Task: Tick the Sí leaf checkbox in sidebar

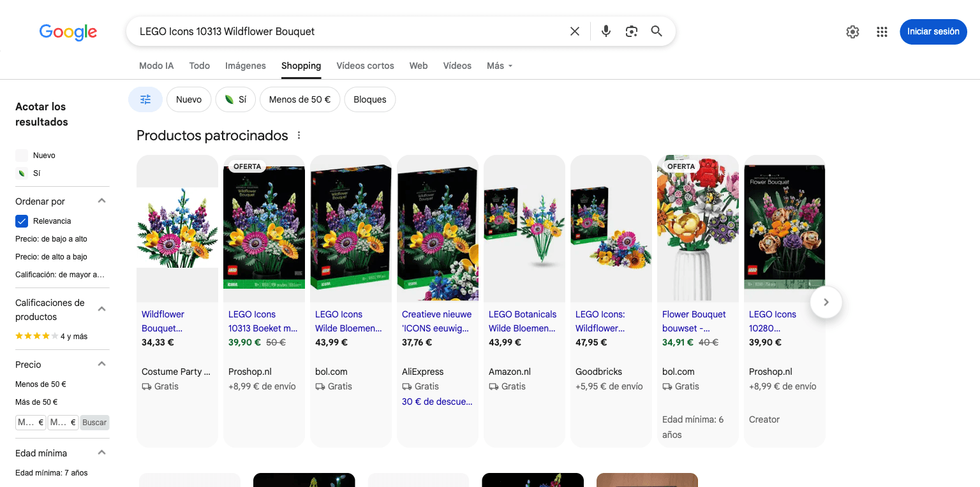Action: coord(22,173)
